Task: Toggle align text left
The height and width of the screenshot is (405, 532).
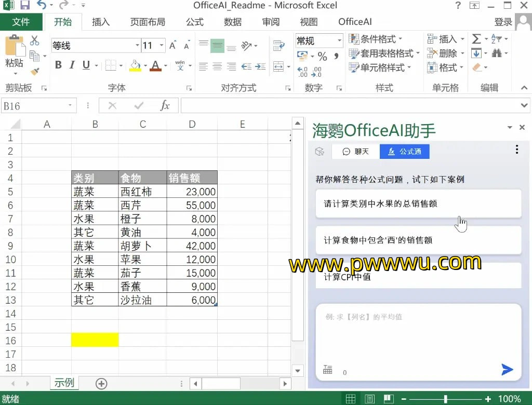Action: tap(203, 66)
